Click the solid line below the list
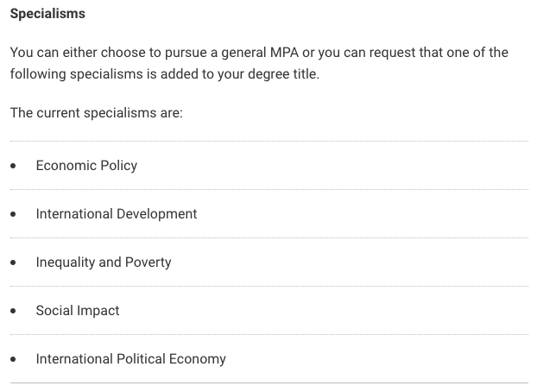Screen dimensions: 537x392 269,383
